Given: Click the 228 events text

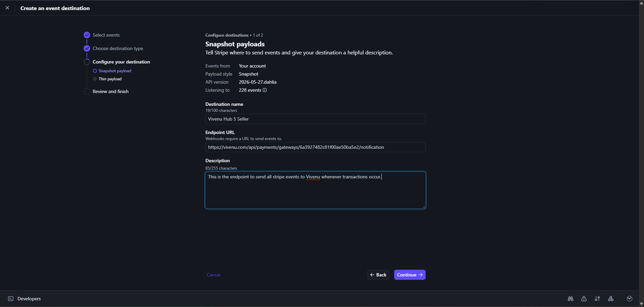Looking at the screenshot, I should click(x=250, y=90).
